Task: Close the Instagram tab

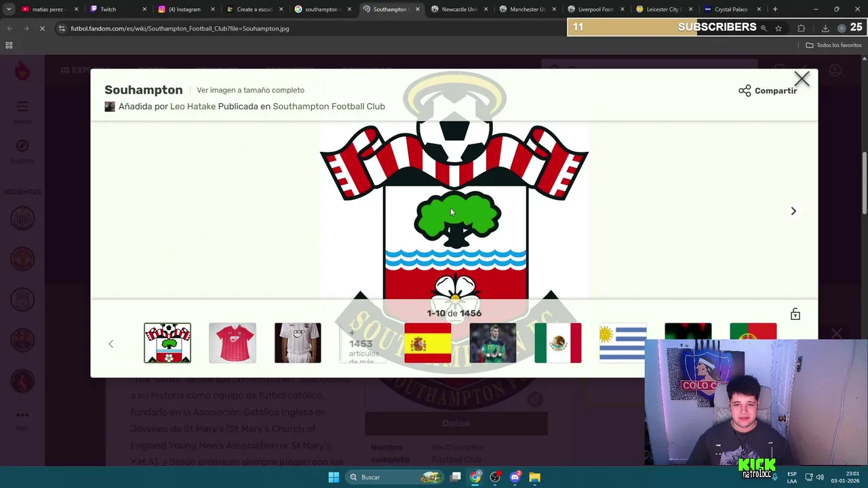Action: [x=213, y=9]
